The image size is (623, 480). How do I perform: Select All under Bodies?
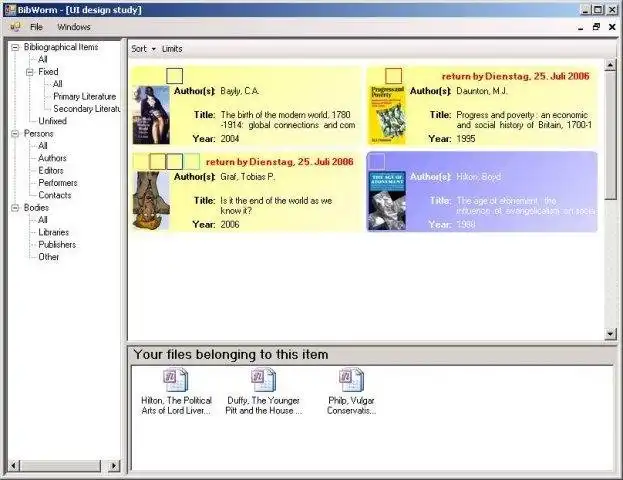coord(43,220)
